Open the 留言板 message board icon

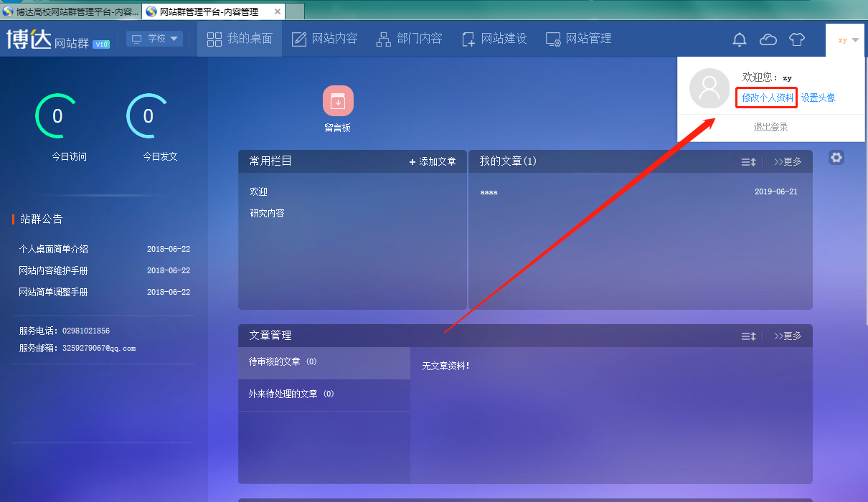[x=338, y=101]
